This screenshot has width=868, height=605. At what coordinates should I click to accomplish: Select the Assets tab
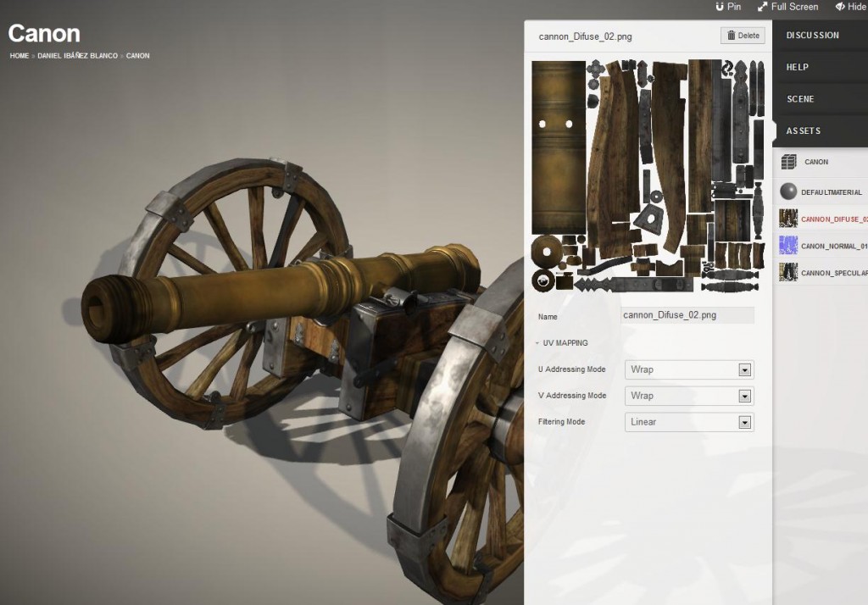point(804,131)
